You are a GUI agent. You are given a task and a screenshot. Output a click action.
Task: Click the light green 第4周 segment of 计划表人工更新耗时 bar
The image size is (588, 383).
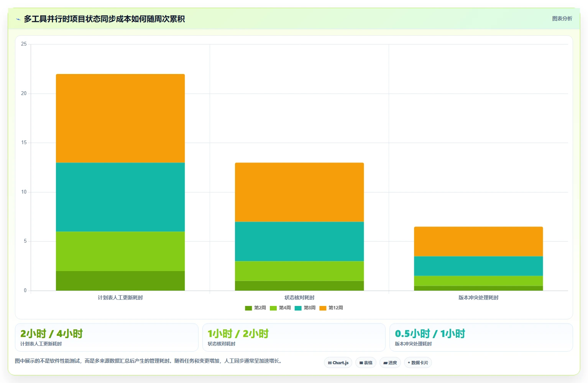[120, 251]
